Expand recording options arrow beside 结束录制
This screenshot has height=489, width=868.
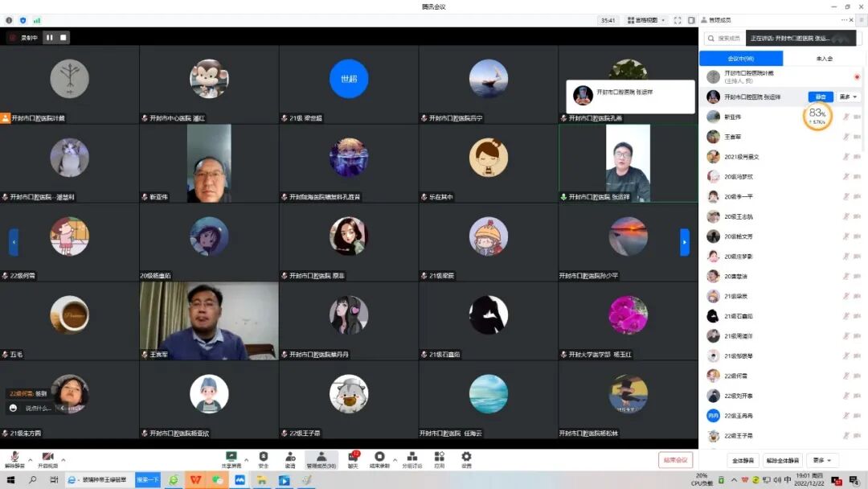point(395,460)
